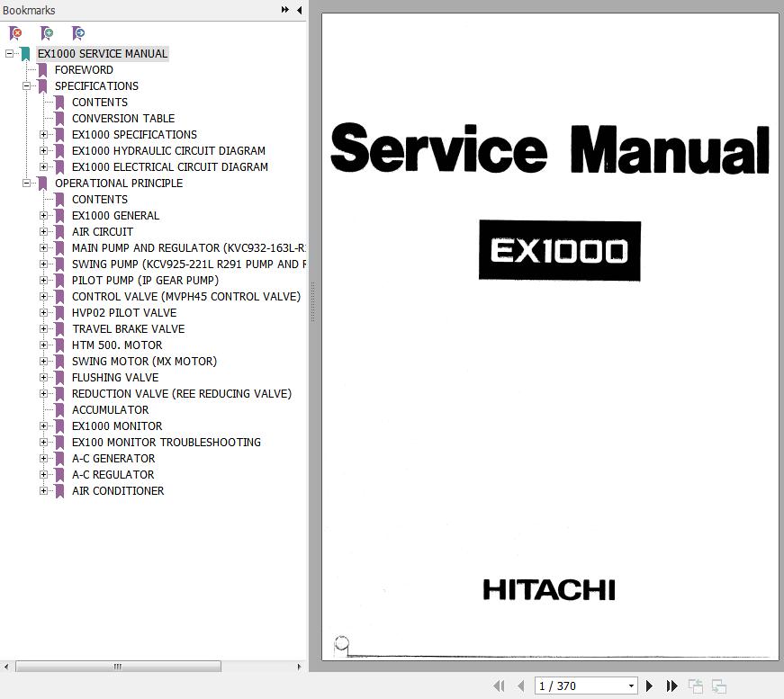Expand SWING MOTOR (MX MOTOR) node
The width and height of the screenshot is (784, 699).
[43, 362]
